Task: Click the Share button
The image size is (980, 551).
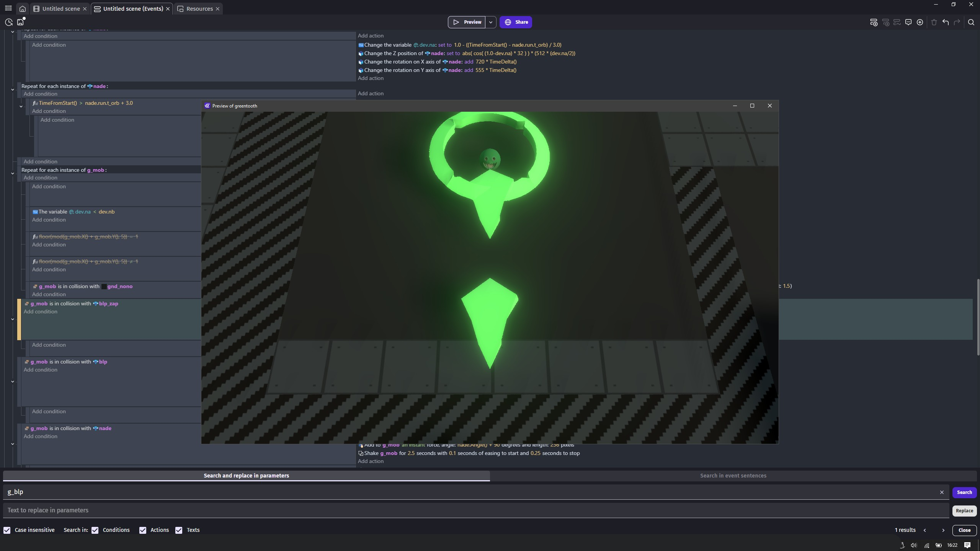Action: point(516,22)
